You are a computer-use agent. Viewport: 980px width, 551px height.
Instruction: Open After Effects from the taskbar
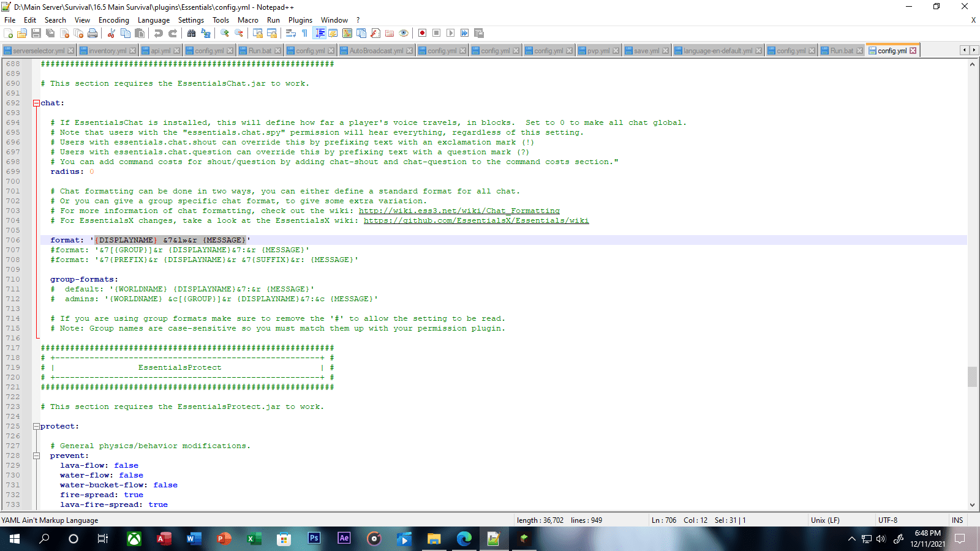click(344, 539)
